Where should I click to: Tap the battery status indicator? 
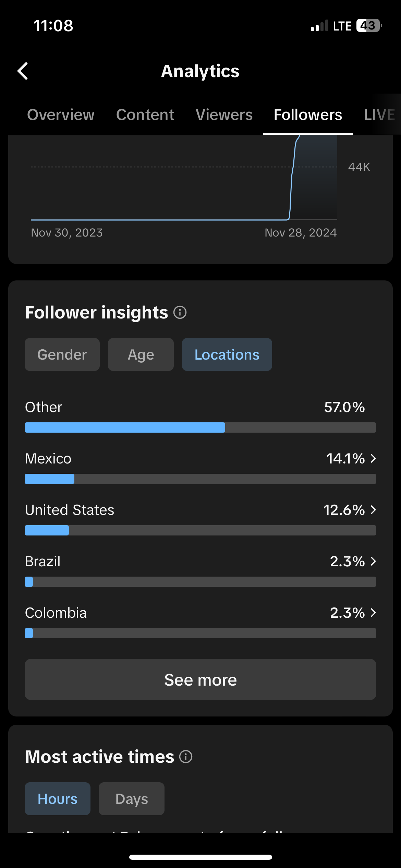click(369, 26)
